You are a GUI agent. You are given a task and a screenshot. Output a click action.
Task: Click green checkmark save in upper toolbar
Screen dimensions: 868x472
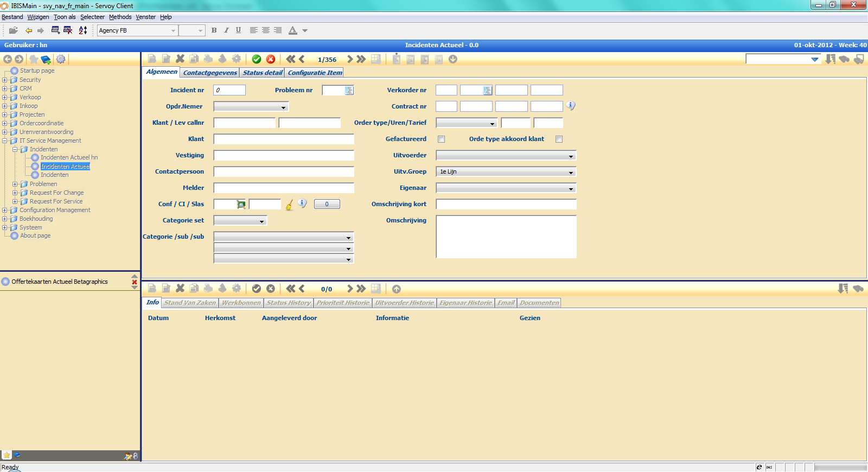(257, 59)
